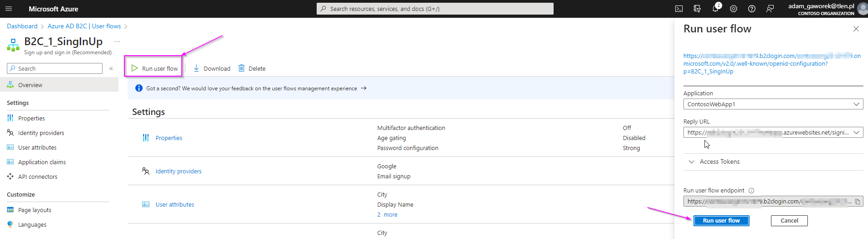Go to Dashboard breadcrumb

pos(22,26)
